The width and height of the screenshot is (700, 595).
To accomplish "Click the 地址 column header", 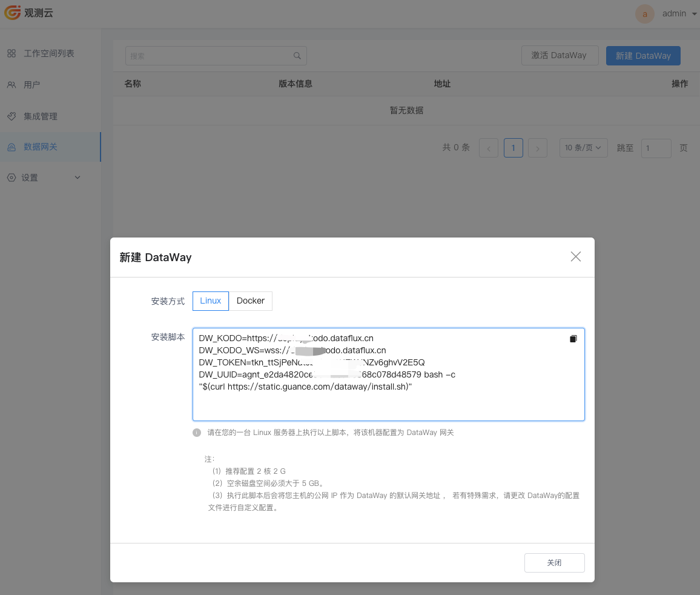I will [x=442, y=84].
